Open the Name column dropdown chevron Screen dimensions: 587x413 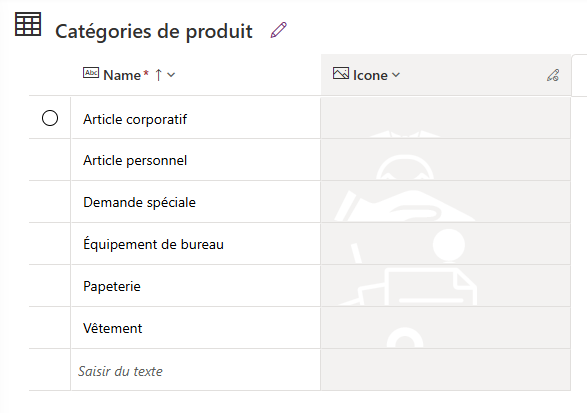pos(171,75)
